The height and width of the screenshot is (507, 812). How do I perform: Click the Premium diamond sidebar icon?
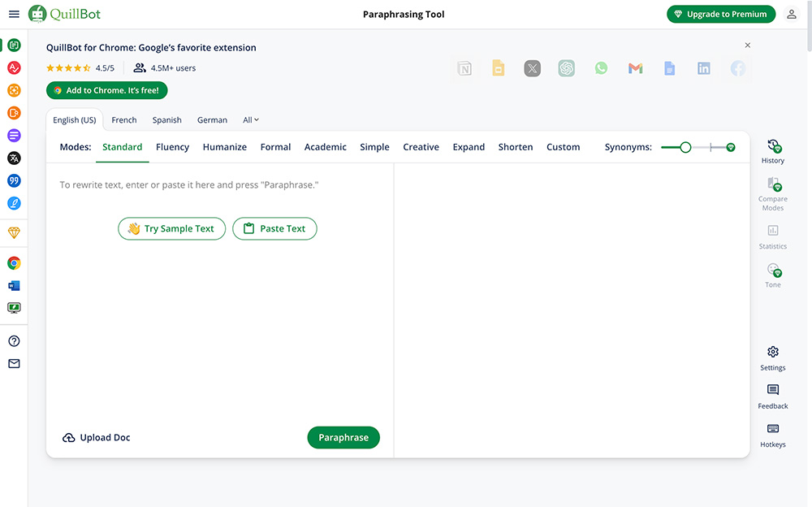click(14, 233)
